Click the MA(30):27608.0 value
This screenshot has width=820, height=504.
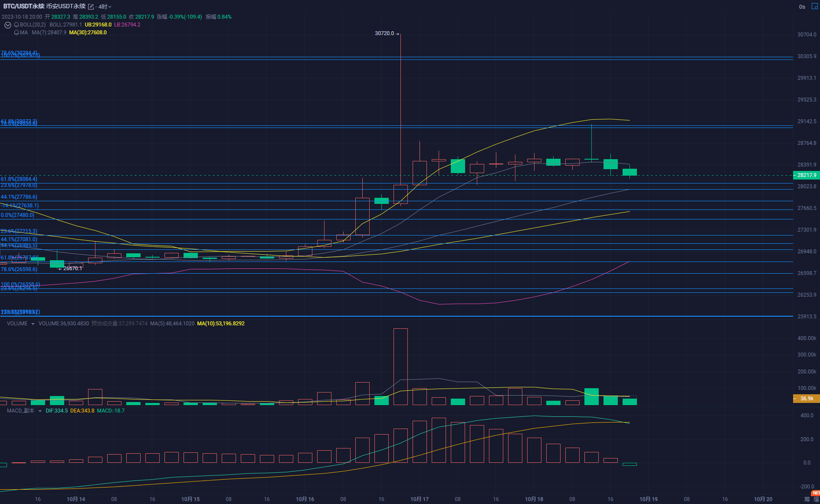coord(88,33)
